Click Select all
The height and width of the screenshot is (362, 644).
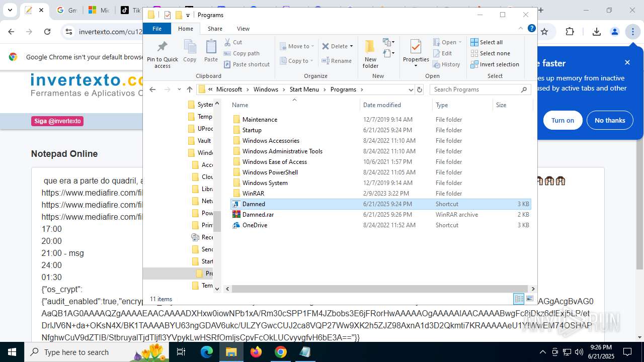pos(487,42)
